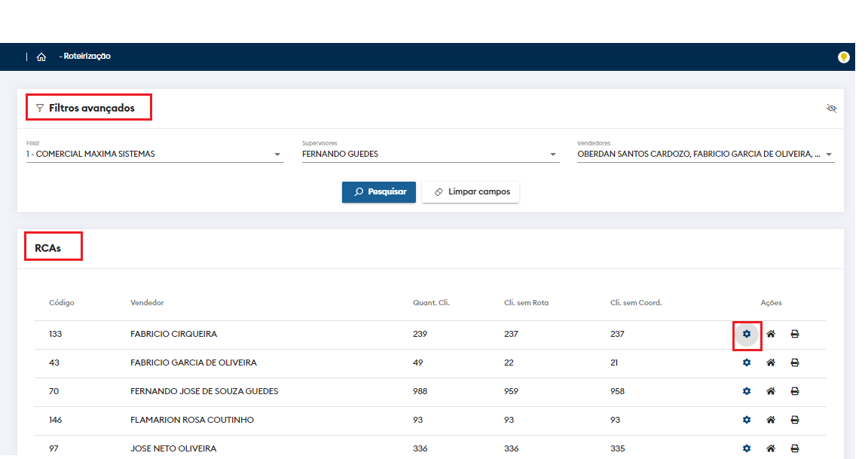Print route for FLAMARION ROSA COUTINHO
The height and width of the screenshot is (459, 868).
click(795, 420)
